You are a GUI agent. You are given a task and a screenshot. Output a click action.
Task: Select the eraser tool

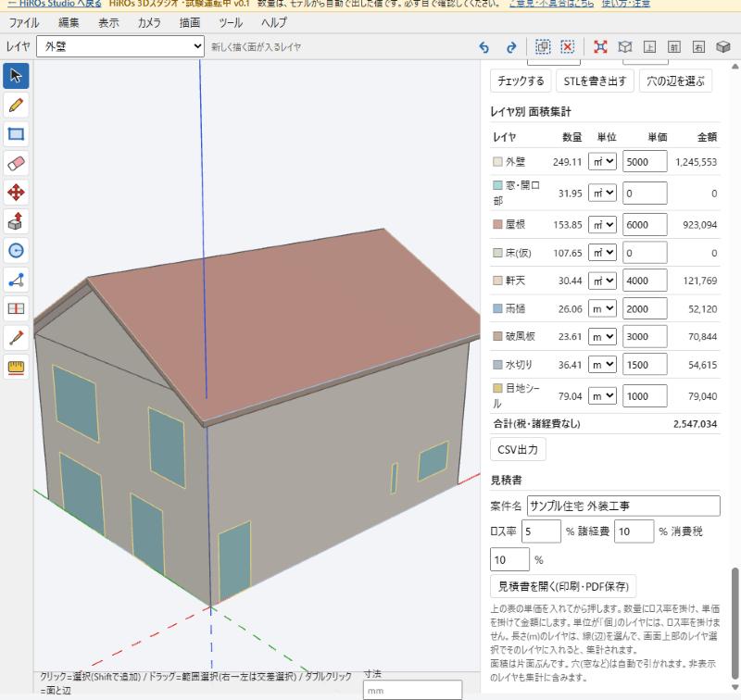(x=16, y=164)
